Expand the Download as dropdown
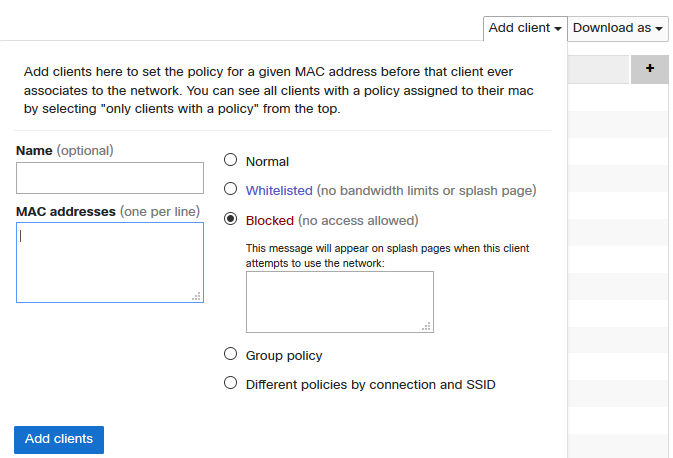 pyautogui.click(x=618, y=28)
